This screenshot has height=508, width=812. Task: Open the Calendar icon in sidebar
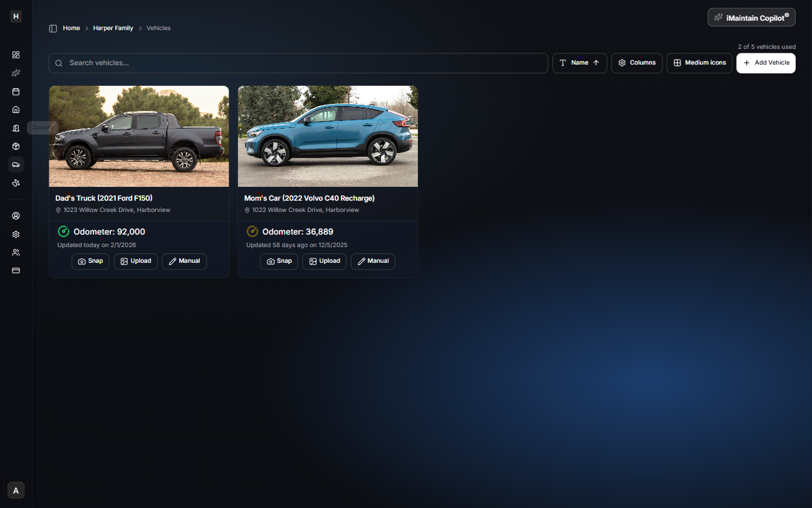(16, 91)
